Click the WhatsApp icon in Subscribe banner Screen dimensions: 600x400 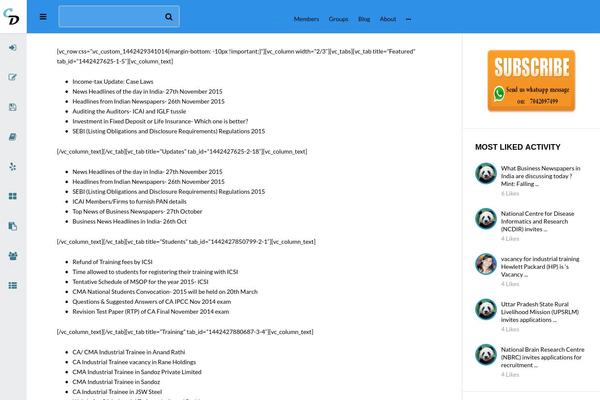499,93
